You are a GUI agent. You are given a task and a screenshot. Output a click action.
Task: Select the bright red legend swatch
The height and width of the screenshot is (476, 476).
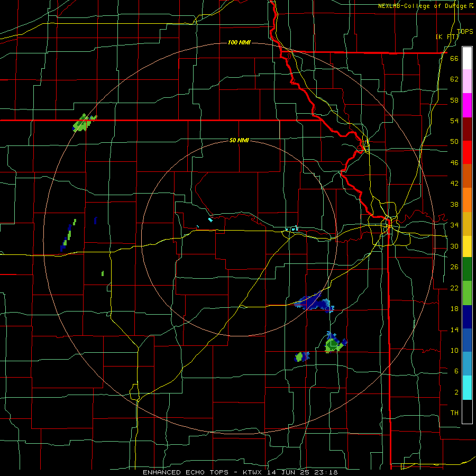467,152
